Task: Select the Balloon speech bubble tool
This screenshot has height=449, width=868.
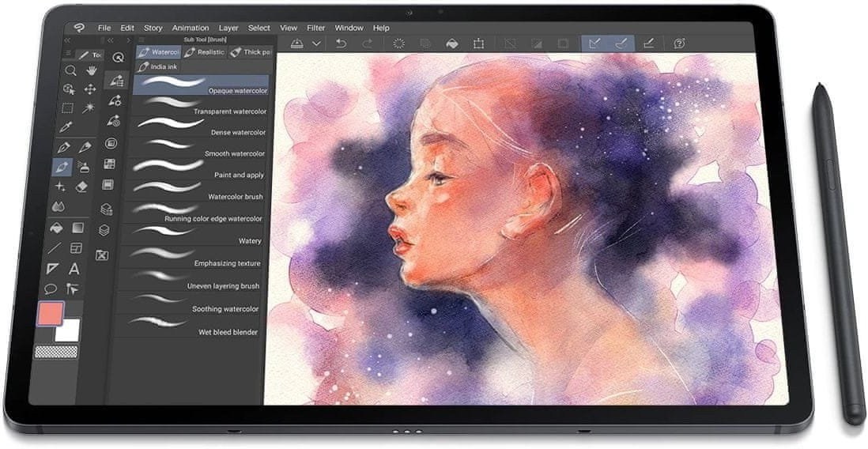Action: tap(51, 289)
